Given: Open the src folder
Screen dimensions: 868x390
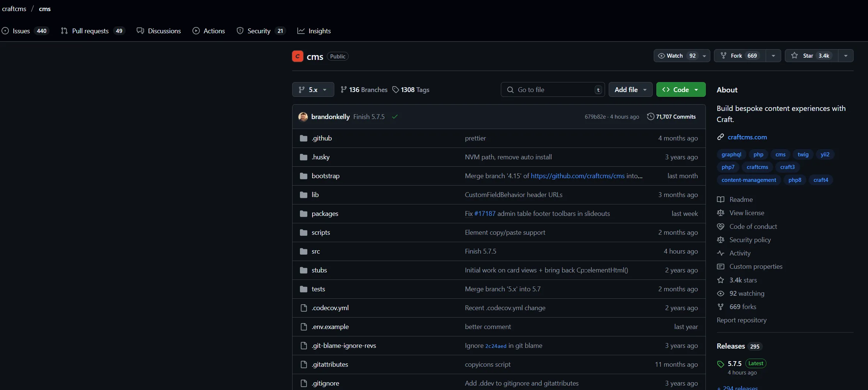Looking at the screenshot, I should click(x=316, y=251).
